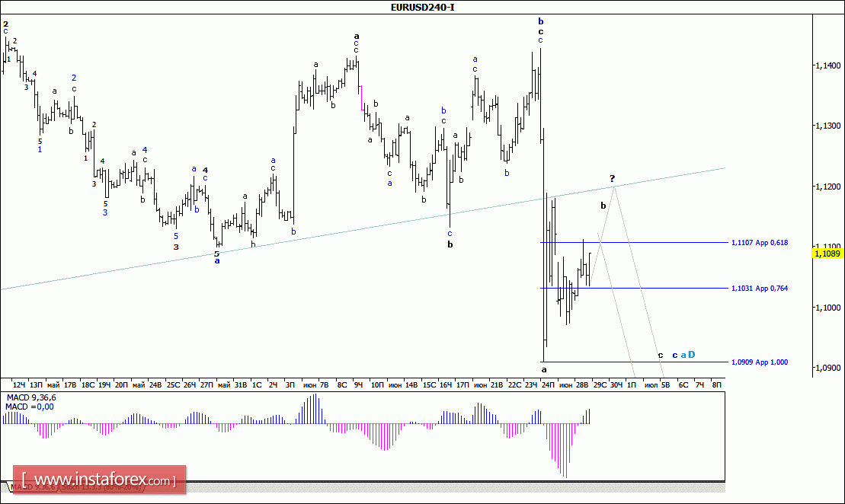The height and width of the screenshot is (504, 845).
Task: Click the 'MACD =0,00' value label
Action: pyautogui.click(x=30, y=407)
